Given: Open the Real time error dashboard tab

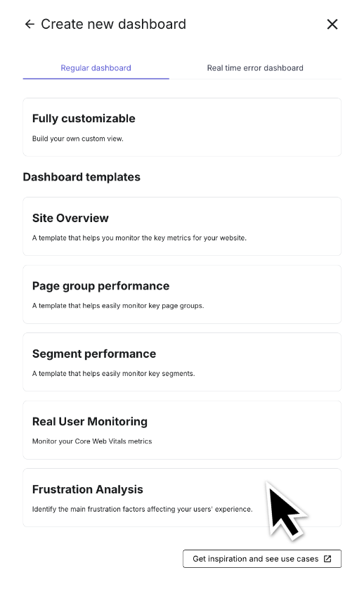Looking at the screenshot, I should [x=255, y=68].
